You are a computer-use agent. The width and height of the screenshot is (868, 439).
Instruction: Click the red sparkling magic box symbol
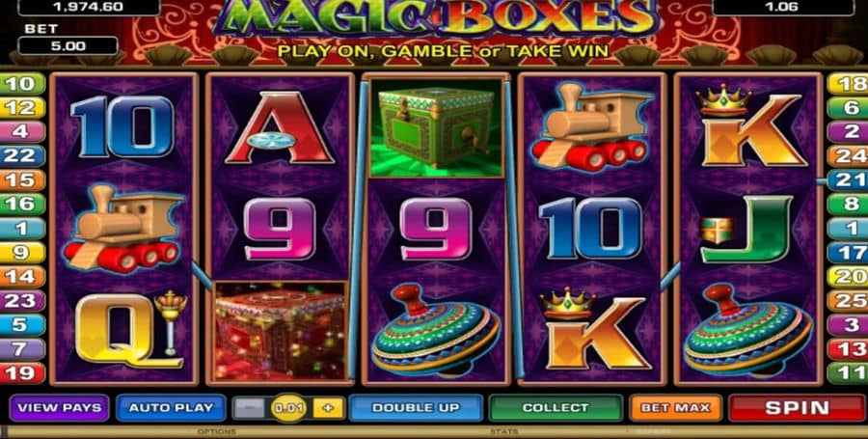[280, 331]
